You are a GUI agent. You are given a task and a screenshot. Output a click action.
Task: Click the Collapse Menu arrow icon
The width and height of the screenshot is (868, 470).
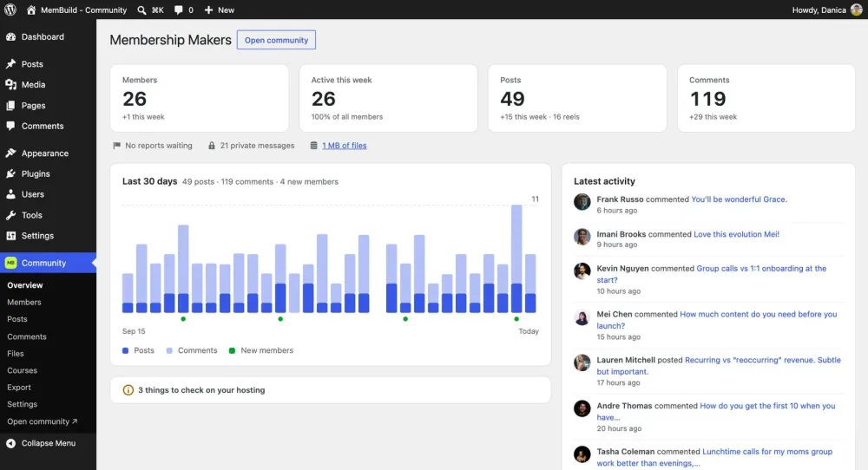point(10,443)
